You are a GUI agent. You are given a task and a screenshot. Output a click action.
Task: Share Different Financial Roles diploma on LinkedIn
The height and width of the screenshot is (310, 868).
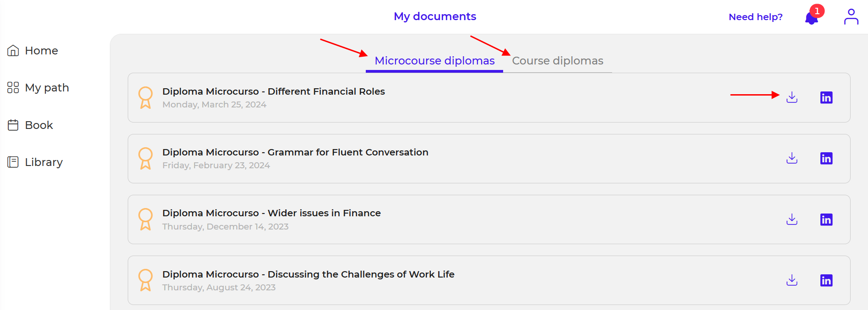pyautogui.click(x=826, y=97)
